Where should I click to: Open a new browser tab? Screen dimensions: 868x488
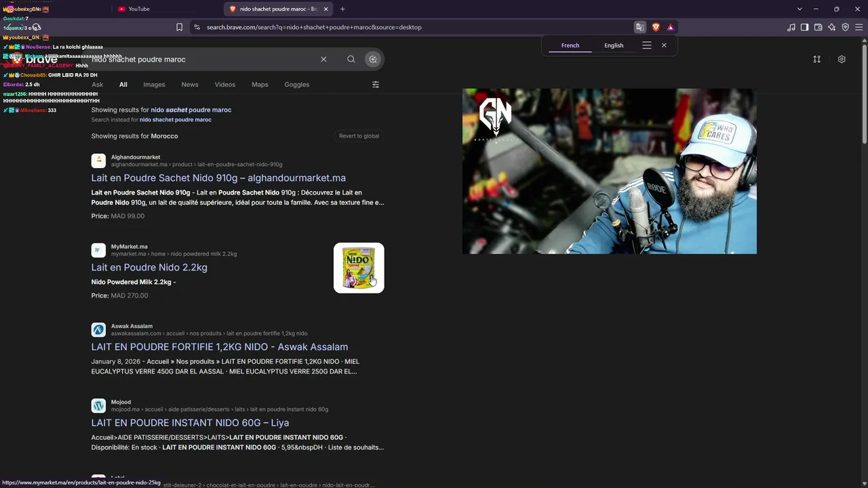[342, 9]
